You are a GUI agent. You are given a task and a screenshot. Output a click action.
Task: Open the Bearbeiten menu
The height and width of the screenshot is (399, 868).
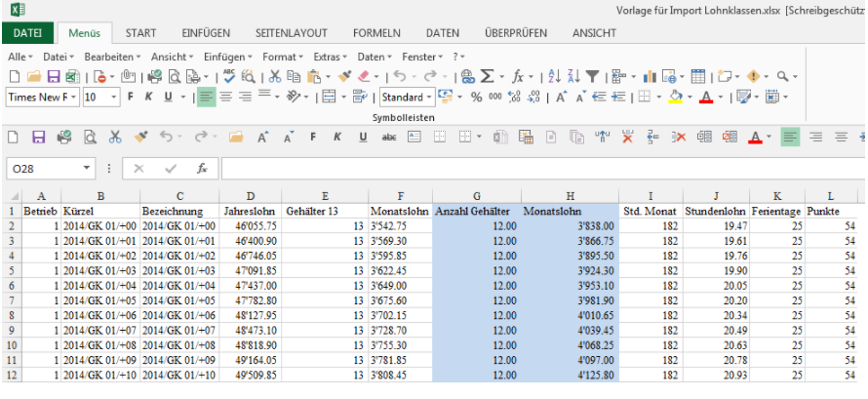[111, 57]
